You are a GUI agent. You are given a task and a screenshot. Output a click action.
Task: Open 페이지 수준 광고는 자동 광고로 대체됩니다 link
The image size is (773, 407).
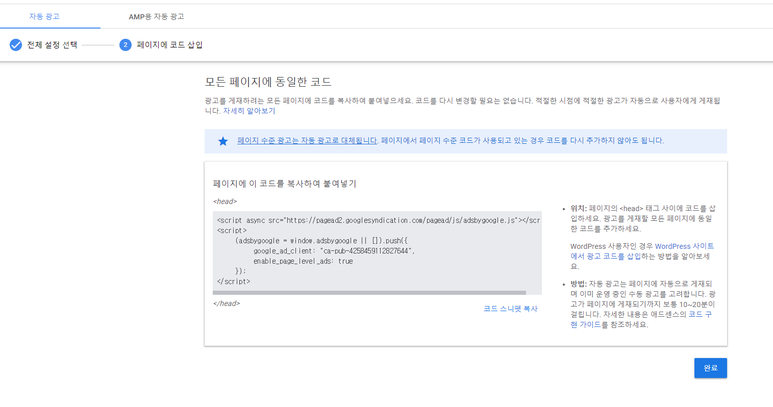(307, 140)
